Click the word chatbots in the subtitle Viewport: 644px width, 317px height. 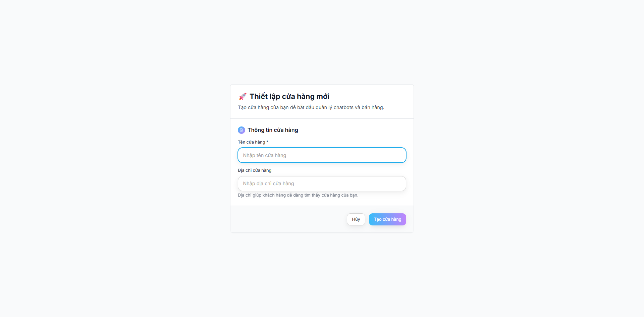(343, 107)
